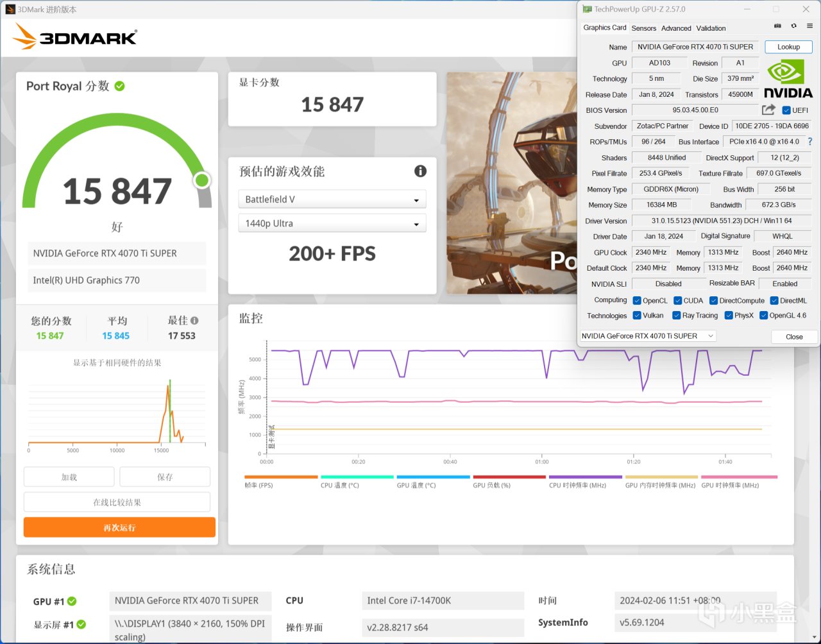This screenshot has height=644, width=821.
Task: Click the Device ID value 10DE 2705 - 19DA 6696
Action: pos(772,126)
